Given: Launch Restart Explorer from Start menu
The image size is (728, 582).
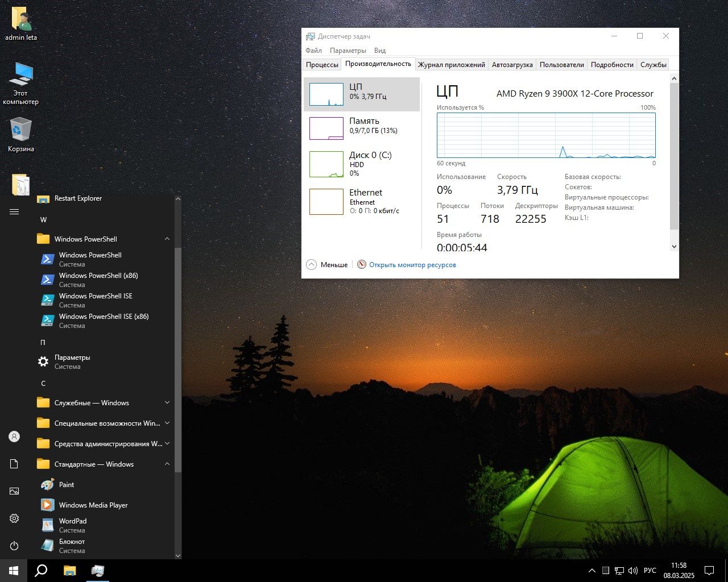Looking at the screenshot, I should click(x=105, y=198).
